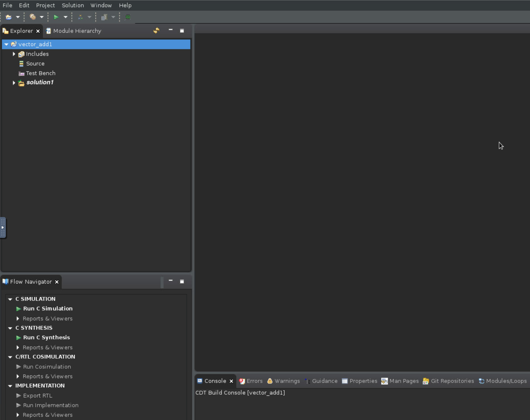Open the File menu

[x=8, y=5]
